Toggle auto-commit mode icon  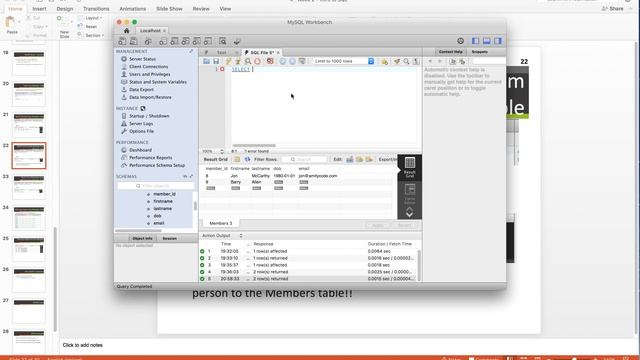[x=302, y=61]
